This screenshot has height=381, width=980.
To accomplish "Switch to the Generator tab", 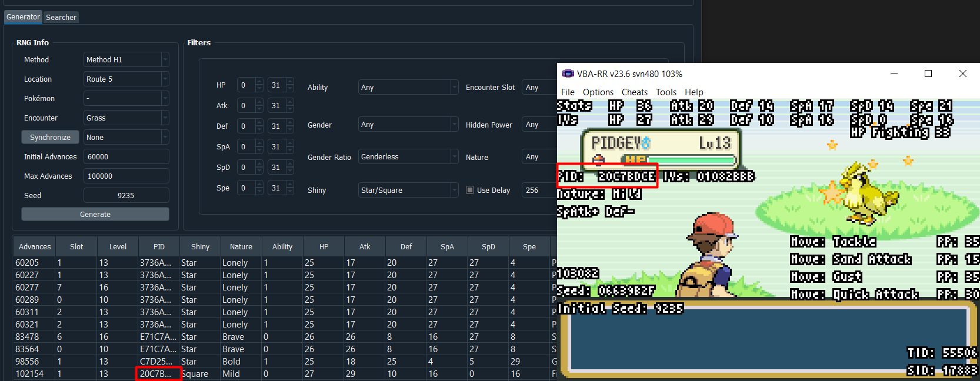I will [x=23, y=17].
